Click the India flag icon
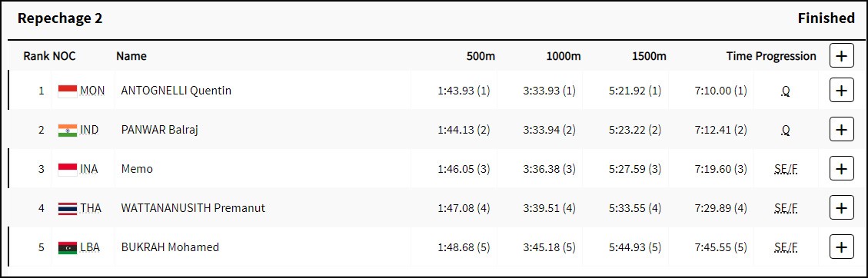The image size is (868, 278). click(68, 131)
